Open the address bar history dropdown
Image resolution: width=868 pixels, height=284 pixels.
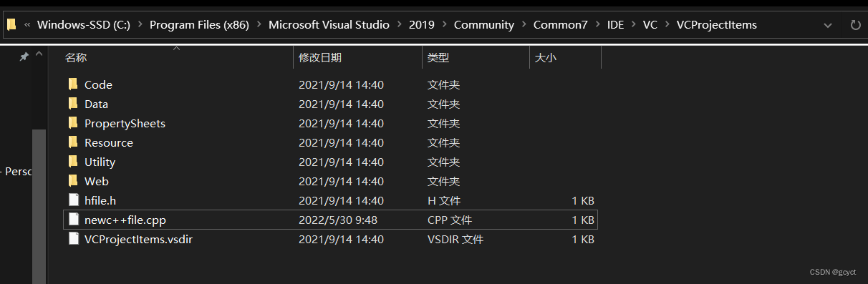[829, 25]
